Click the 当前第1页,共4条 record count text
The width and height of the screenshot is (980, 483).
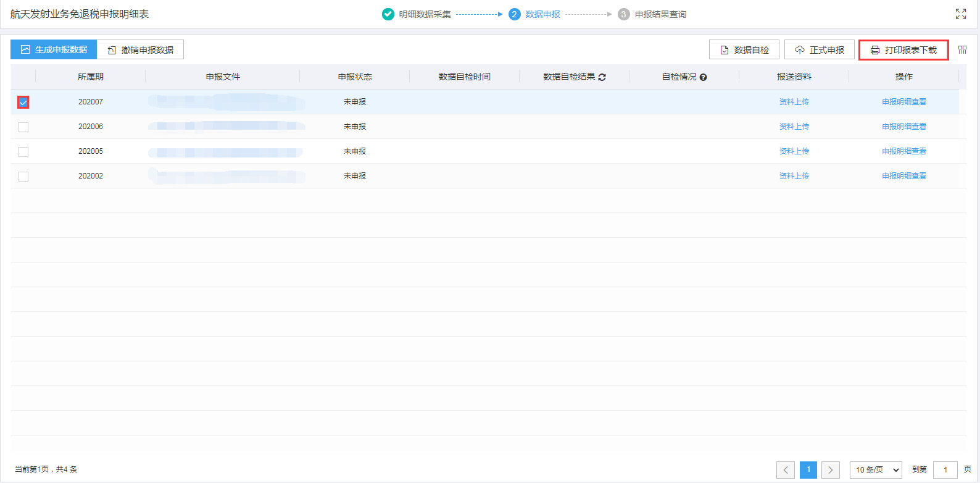[46, 469]
